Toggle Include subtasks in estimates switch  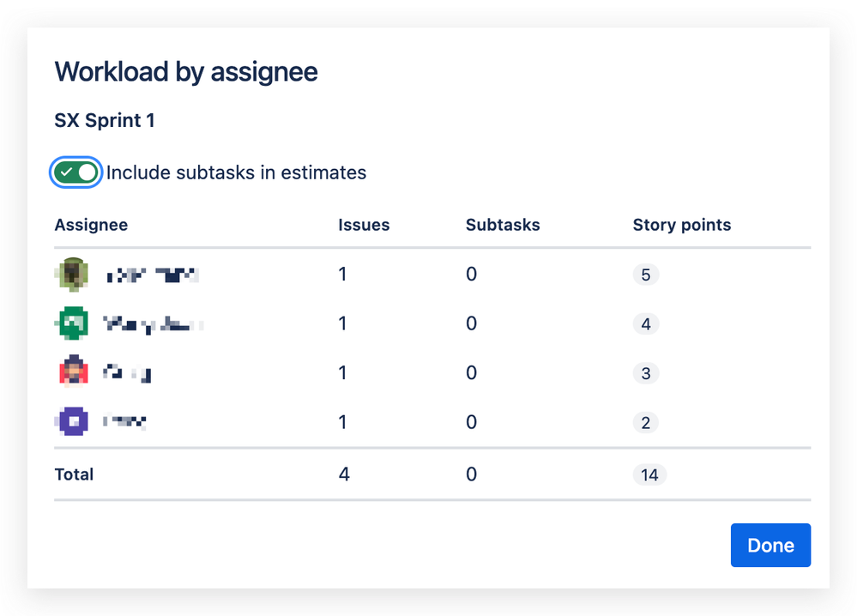(75, 172)
